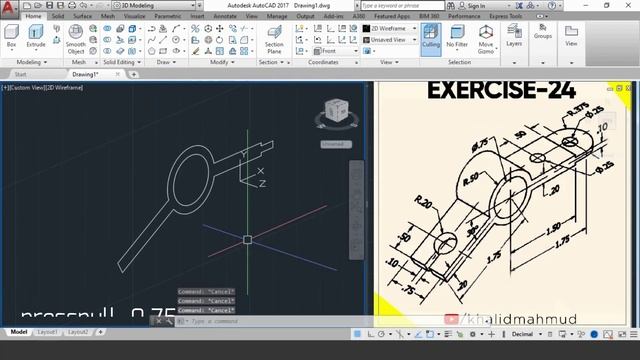The image size is (640, 360).
Task: Select the Rotate tool in Modify panel
Action: click(x=220, y=40)
